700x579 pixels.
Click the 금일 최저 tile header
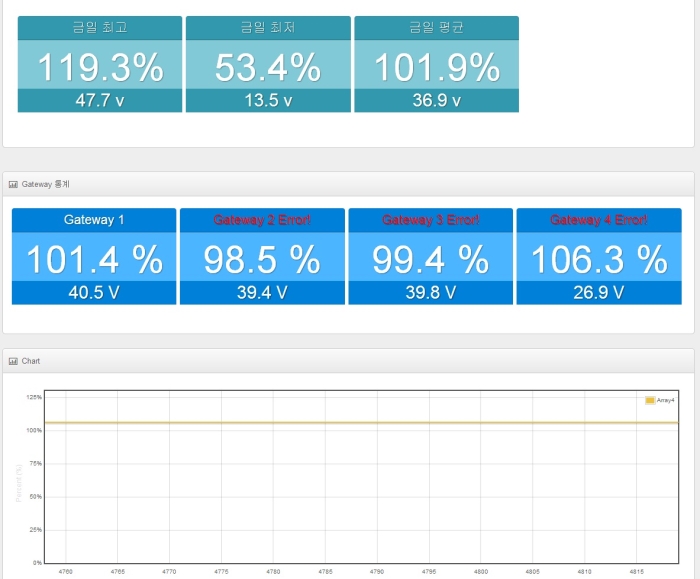tap(268, 28)
